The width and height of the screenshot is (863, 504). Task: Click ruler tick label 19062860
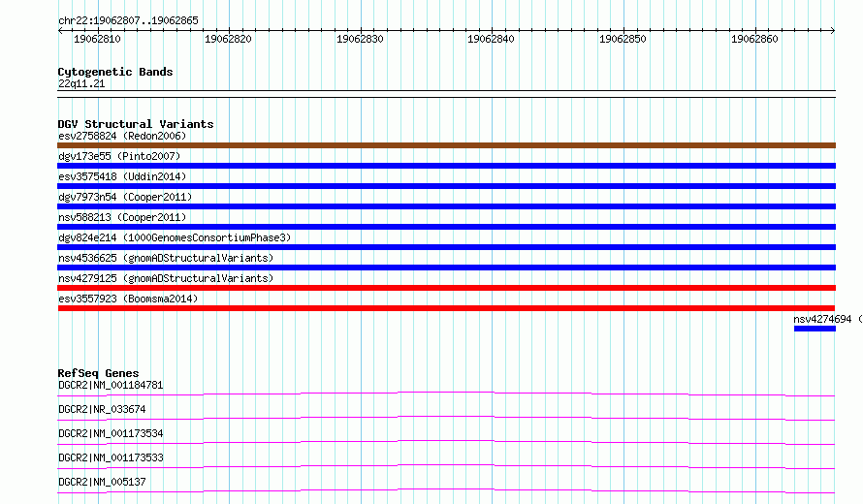coord(754,39)
